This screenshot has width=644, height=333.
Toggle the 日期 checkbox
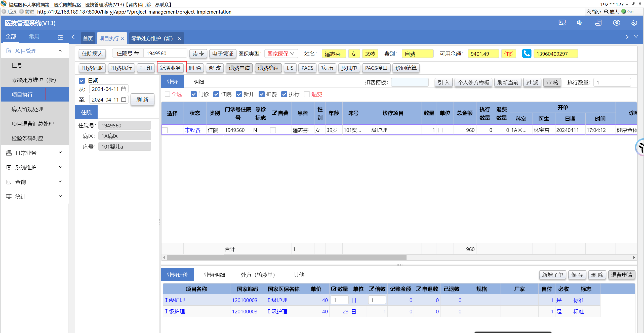coord(82,81)
